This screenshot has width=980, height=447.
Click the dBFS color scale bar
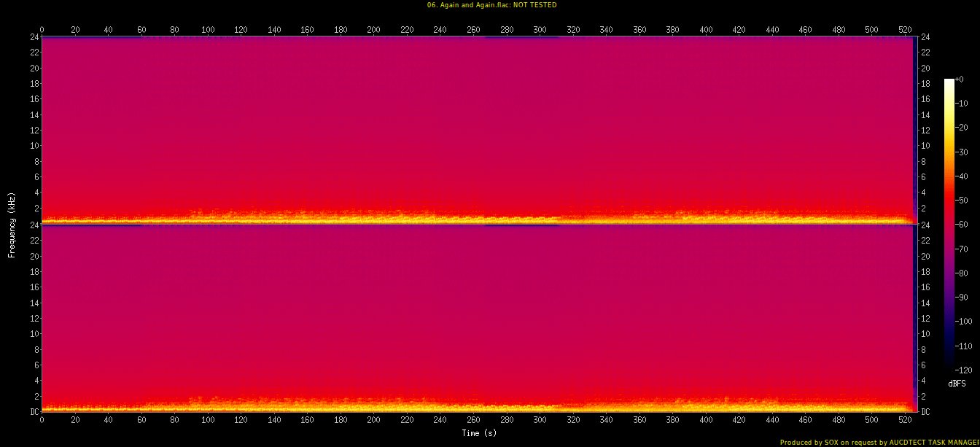tap(949, 220)
